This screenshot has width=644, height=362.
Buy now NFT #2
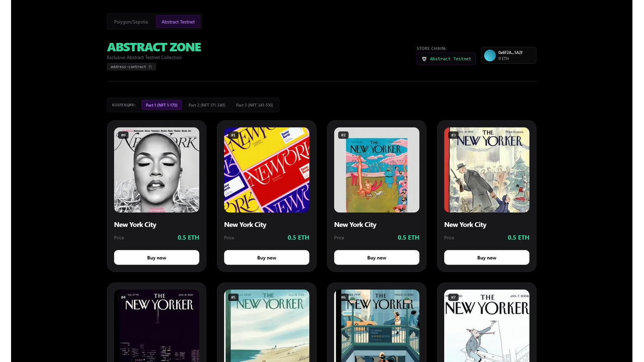[x=377, y=257]
